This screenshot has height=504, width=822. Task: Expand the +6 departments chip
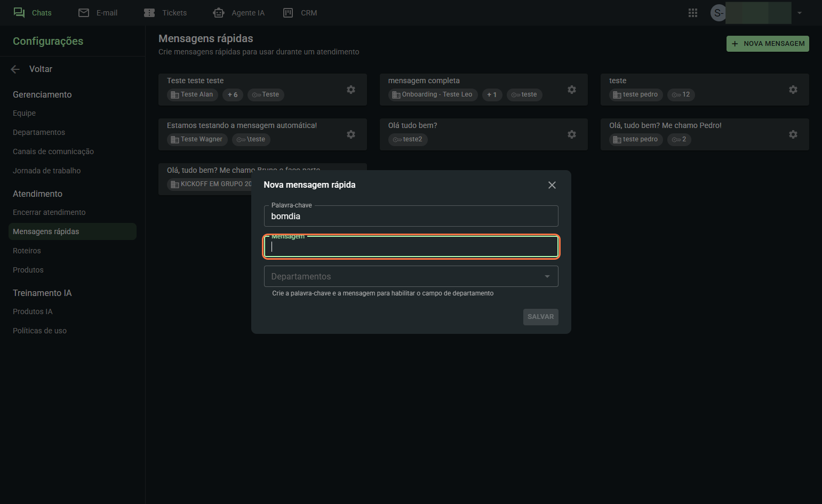[233, 94]
